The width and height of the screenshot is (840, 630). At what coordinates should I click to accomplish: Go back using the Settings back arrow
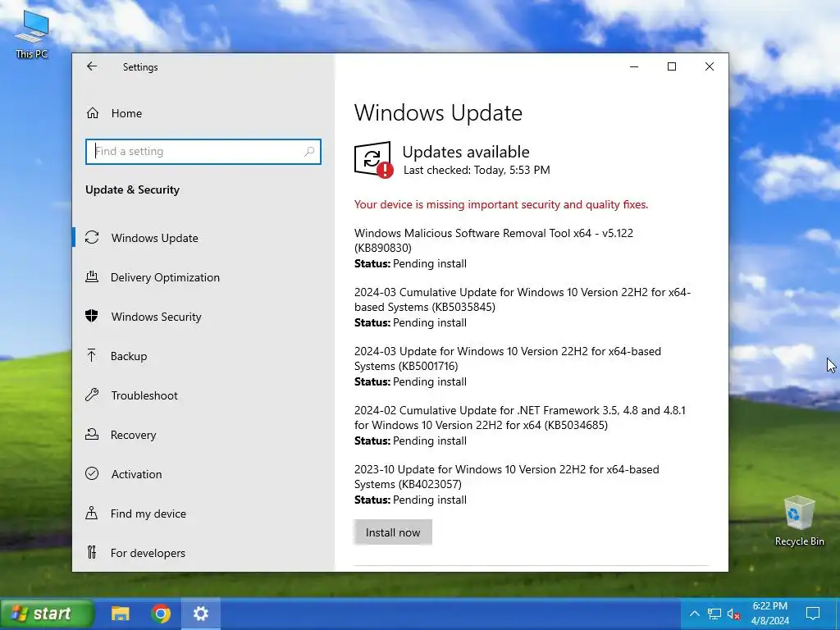click(92, 66)
